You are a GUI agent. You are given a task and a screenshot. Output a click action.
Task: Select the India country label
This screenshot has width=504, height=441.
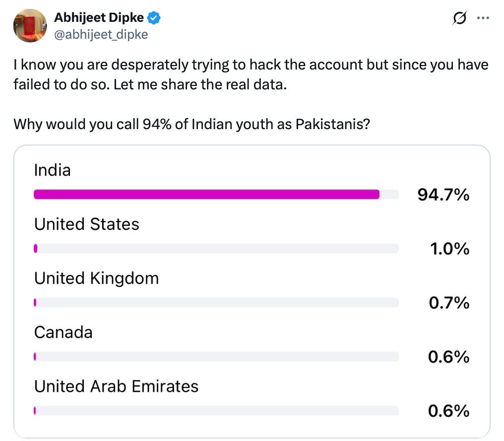(53, 170)
